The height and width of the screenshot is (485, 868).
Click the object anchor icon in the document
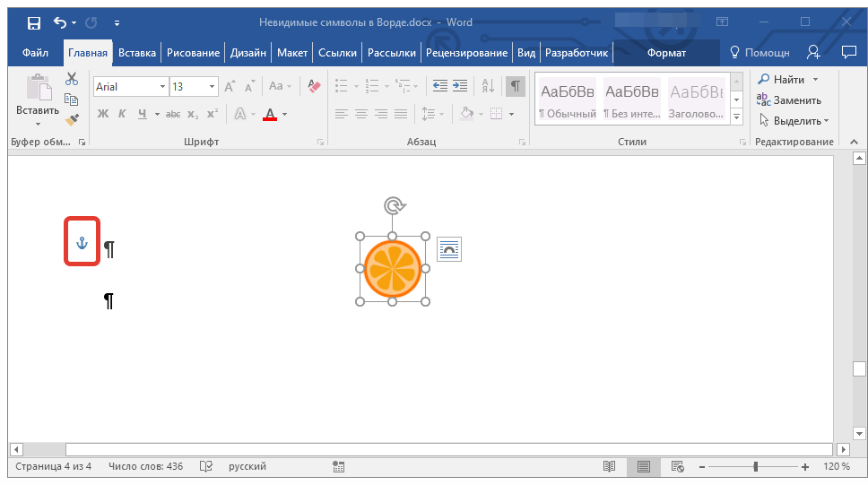82,243
